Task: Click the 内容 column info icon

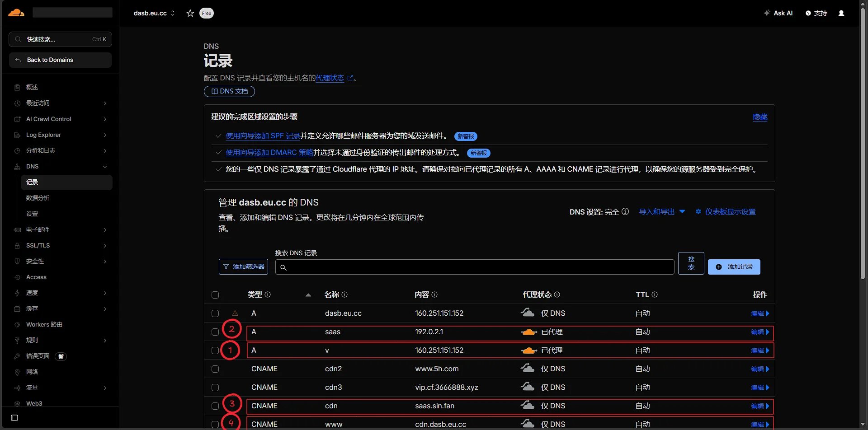Action: [x=434, y=294]
